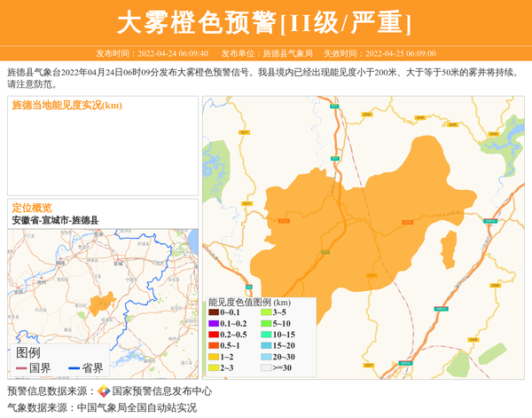Select the 3~5 km lime green swatch
Screen dimensions: 532x418
pyautogui.click(x=265, y=312)
